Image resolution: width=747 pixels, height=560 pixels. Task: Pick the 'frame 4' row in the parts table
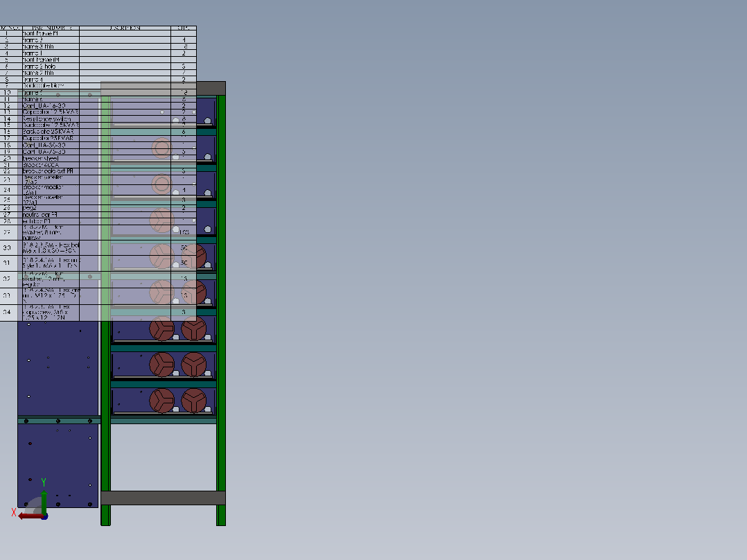click(x=98, y=80)
